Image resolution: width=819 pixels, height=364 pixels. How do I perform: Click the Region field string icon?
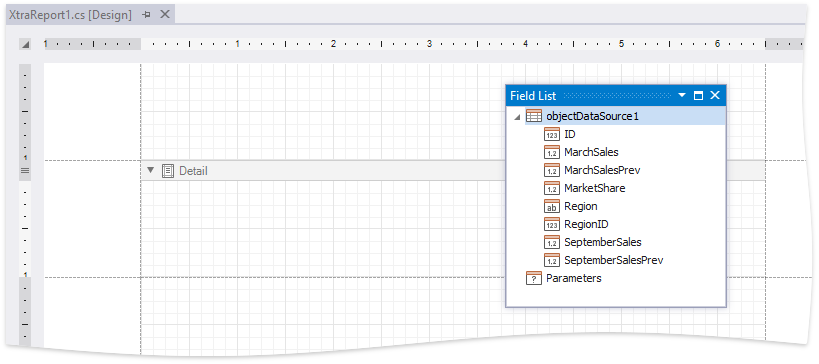tap(552, 206)
